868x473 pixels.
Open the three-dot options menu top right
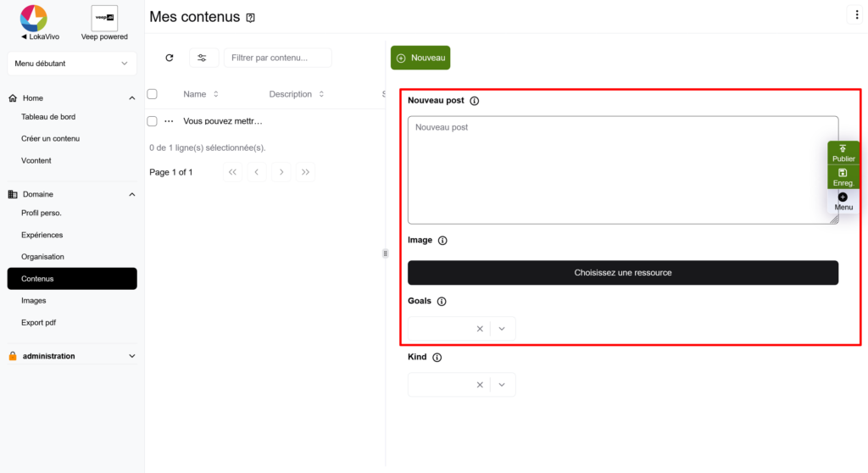(x=854, y=14)
